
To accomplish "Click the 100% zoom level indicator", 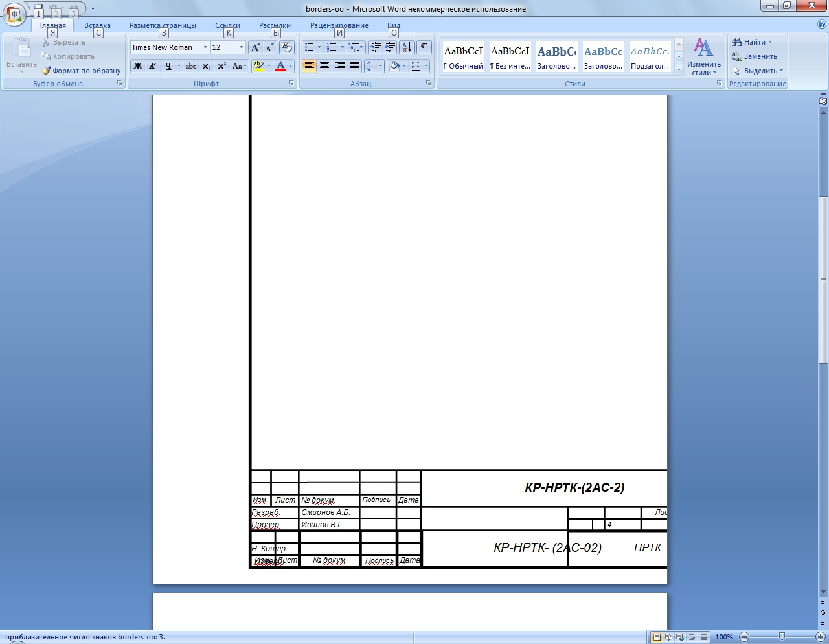I will pyautogui.click(x=724, y=637).
